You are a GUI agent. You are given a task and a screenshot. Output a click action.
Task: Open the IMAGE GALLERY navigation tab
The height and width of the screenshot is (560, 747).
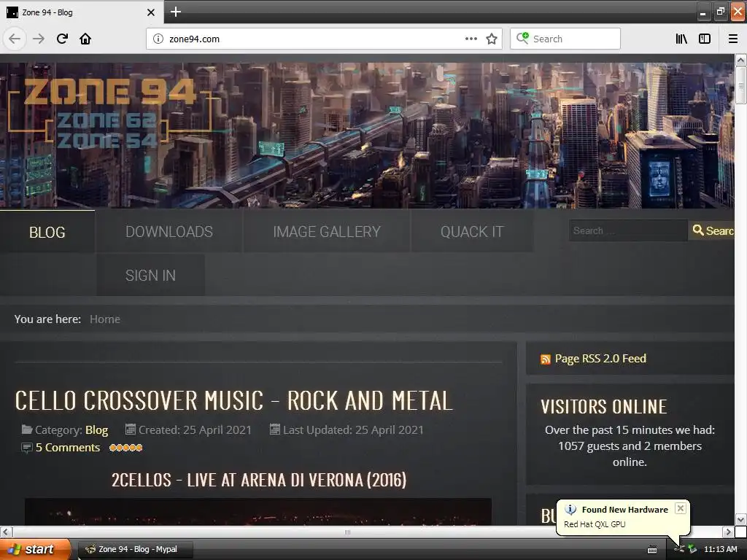(x=327, y=231)
